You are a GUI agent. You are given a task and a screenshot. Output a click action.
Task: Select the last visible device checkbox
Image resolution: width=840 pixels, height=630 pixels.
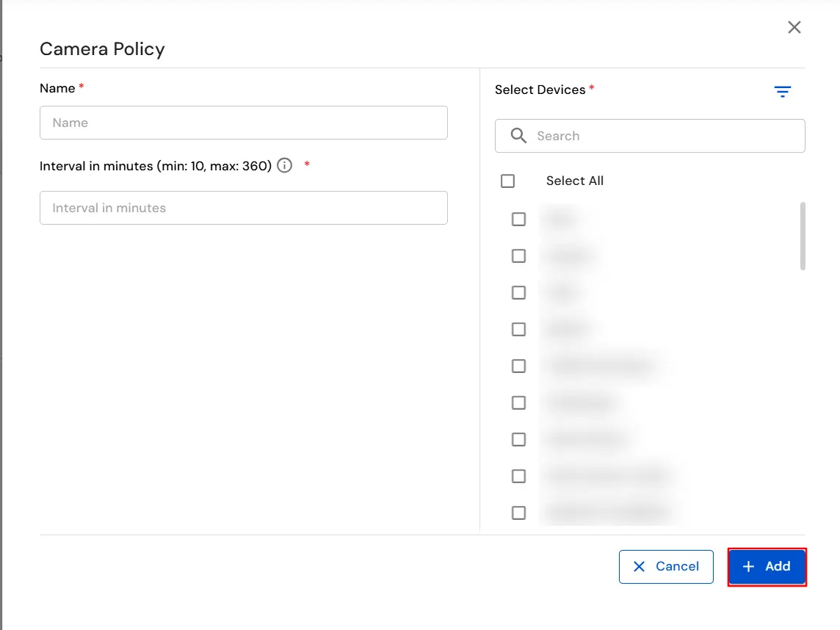pos(518,512)
